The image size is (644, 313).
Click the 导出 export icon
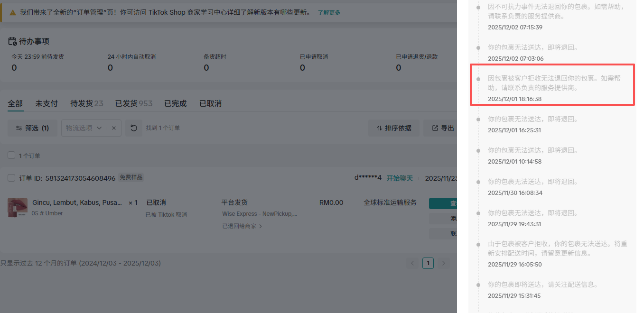click(435, 128)
